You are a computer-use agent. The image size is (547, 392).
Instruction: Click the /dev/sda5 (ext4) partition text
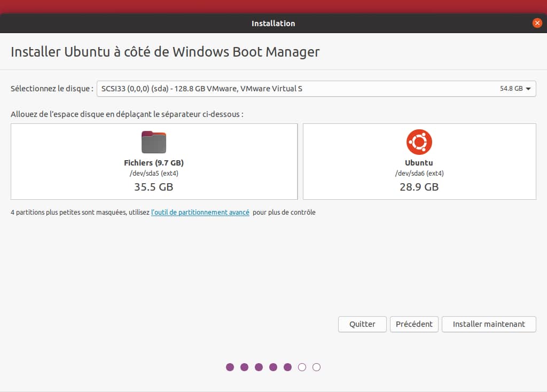click(154, 173)
